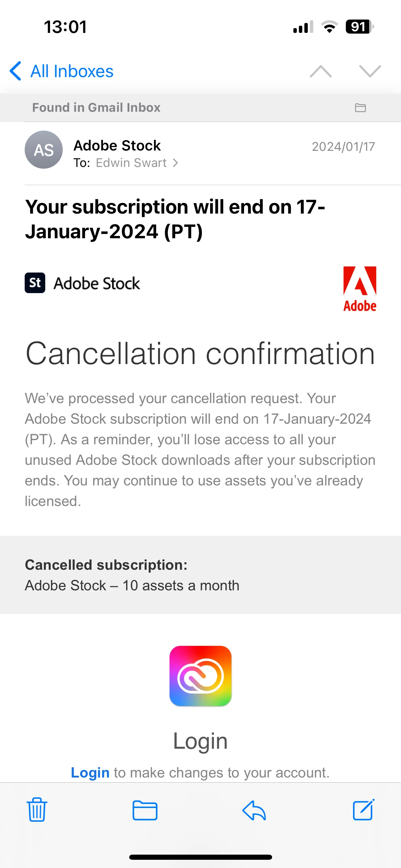The height and width of the screenshot is (868, 401).
Task: Tap the email subject line
Action: [175, 219]
